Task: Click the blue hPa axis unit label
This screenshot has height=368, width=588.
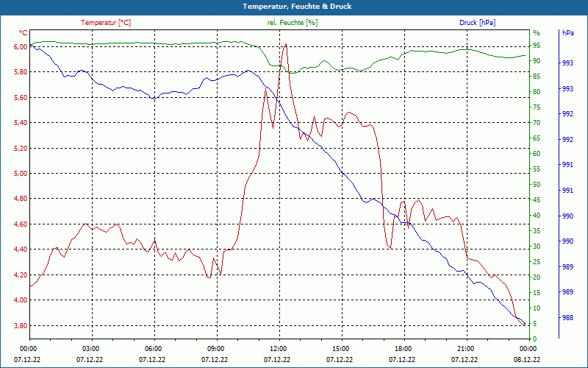Action: (568, 33)
